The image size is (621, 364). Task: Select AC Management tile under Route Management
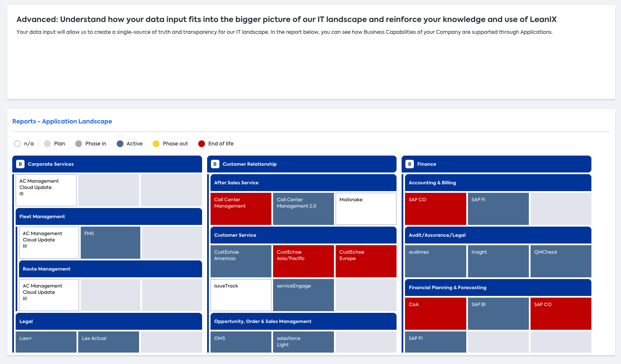[49, 295]
